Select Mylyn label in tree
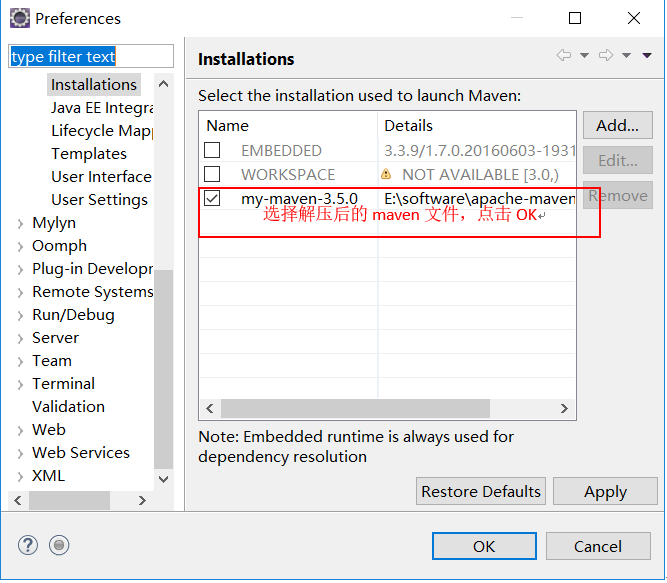Screen dimensions: 667x583 click(x=54, y=223)
